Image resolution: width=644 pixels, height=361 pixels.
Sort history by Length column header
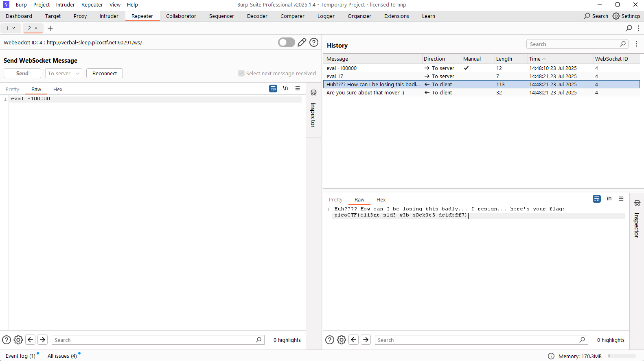[x=510, y=59]
